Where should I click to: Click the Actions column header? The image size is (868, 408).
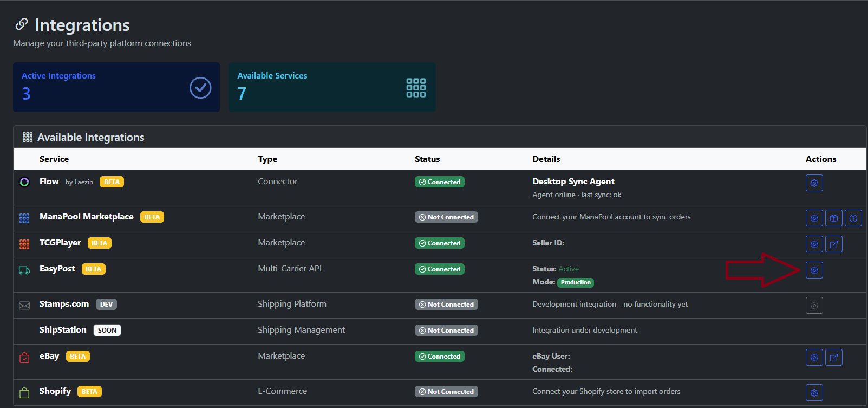tap(821, 159)
